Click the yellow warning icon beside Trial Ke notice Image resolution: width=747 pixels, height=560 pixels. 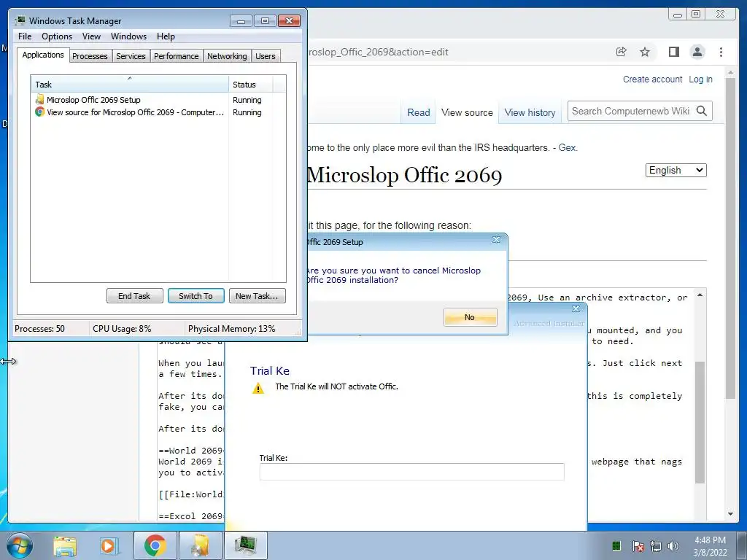tap(258, 388)
